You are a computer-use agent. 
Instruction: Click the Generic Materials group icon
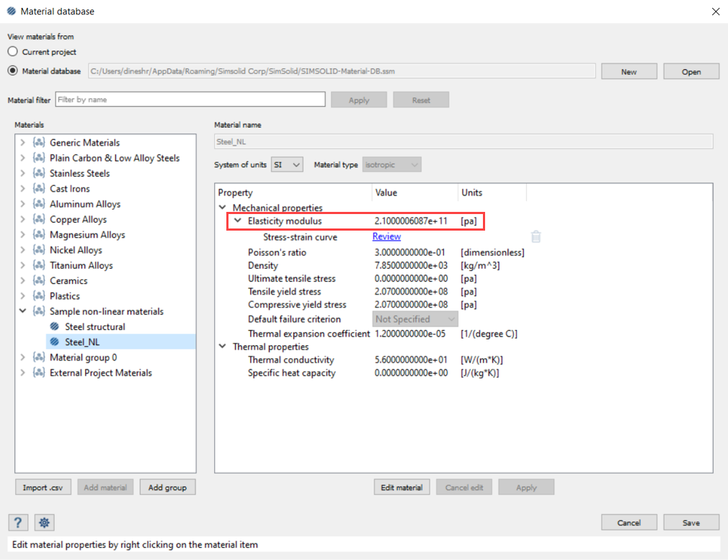click(39, 143)
